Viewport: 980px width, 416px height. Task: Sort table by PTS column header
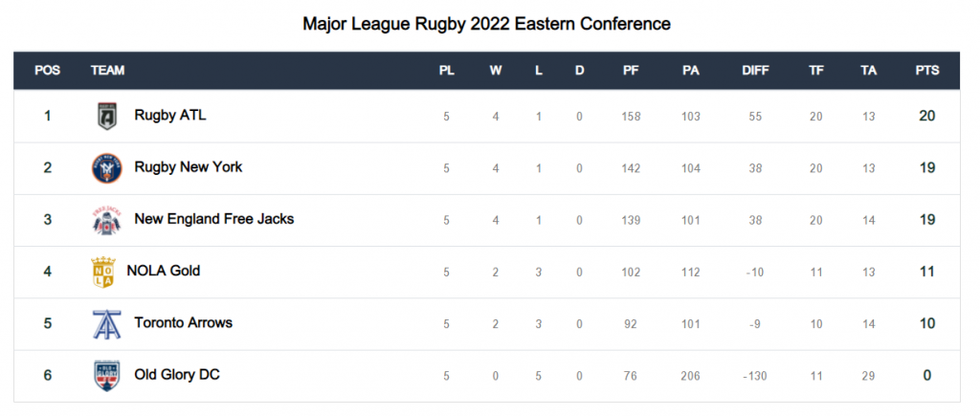coord(926,71)
